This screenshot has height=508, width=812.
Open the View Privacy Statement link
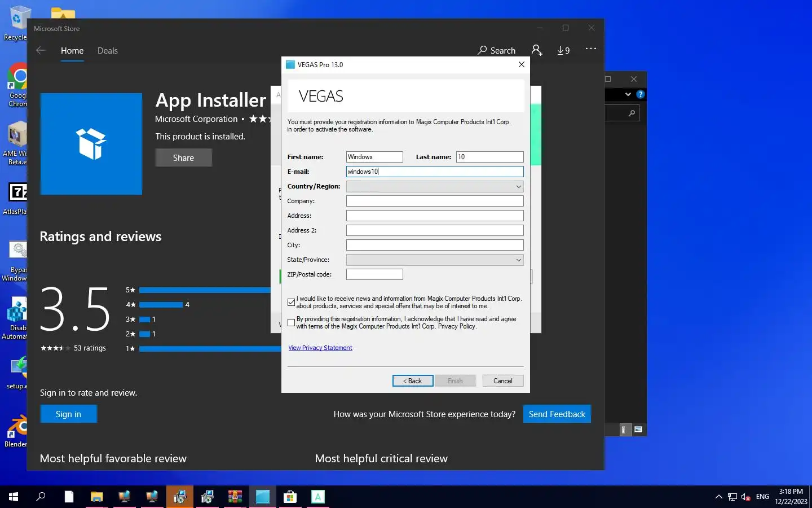320,348
